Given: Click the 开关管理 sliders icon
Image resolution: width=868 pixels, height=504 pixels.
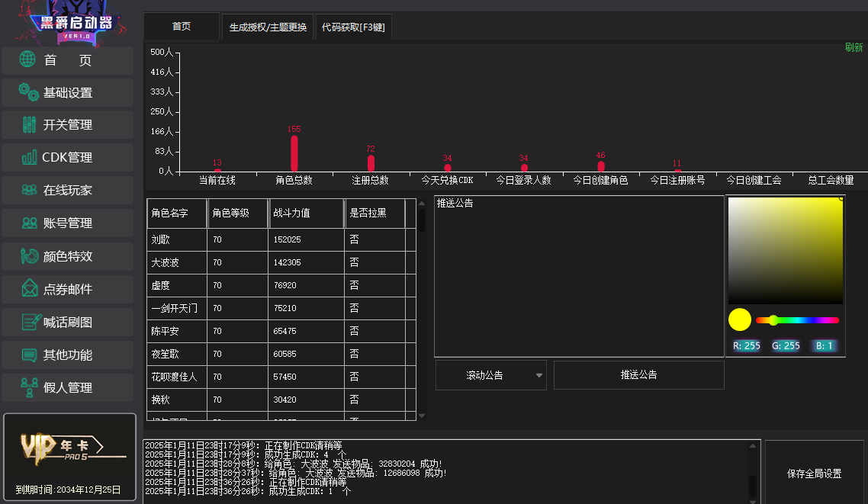Looking at the screenshot, I should (x=30, y=125).
